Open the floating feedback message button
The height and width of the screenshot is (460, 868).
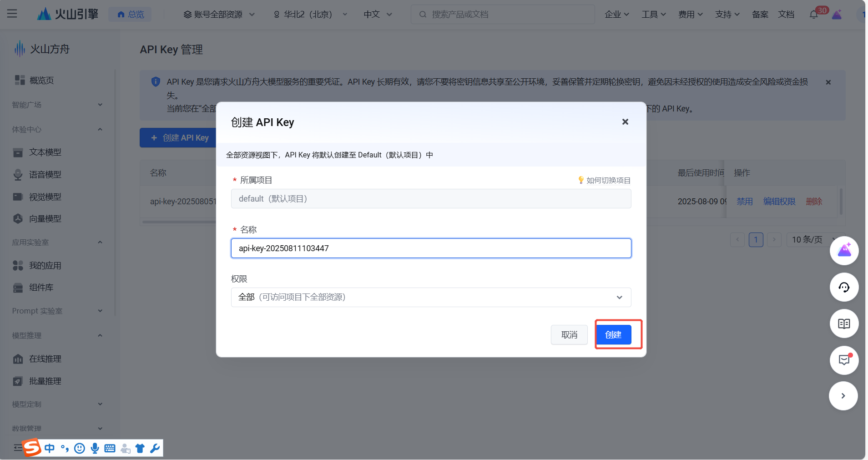point(844,360)
